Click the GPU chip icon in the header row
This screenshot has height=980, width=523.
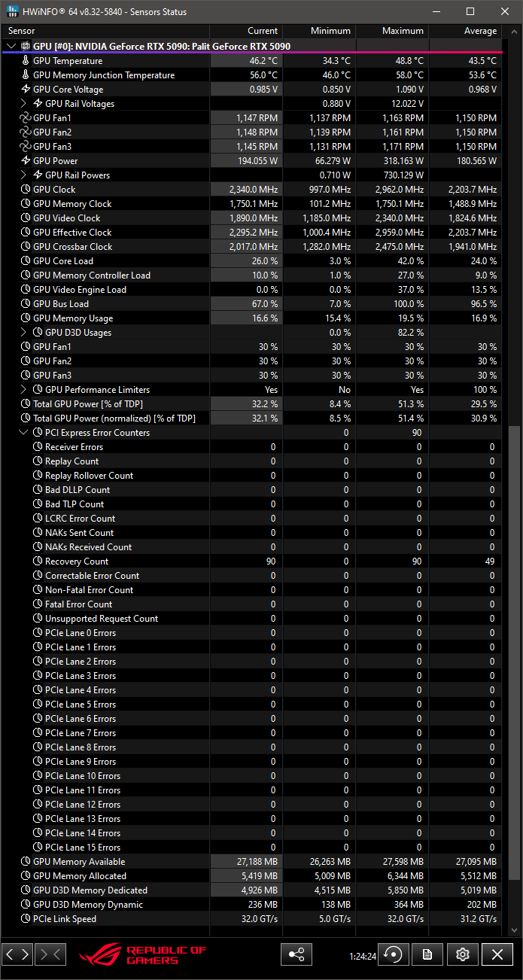coord(26,47)
